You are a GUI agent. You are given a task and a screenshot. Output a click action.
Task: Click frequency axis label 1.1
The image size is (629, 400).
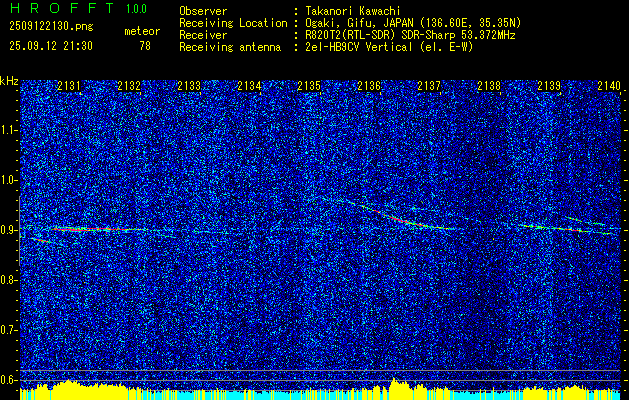[x=9, y=130]
